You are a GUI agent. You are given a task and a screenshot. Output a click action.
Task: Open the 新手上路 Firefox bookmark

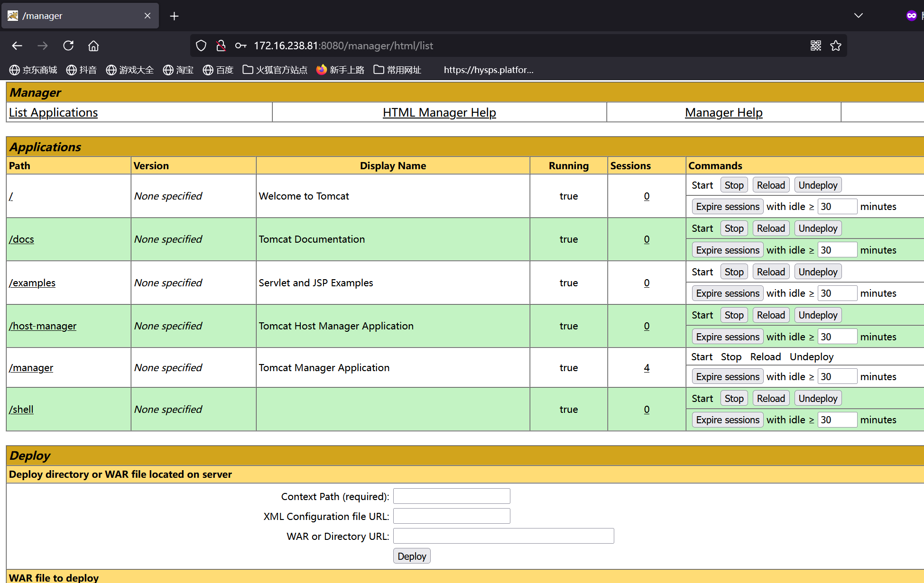(341, 70)
